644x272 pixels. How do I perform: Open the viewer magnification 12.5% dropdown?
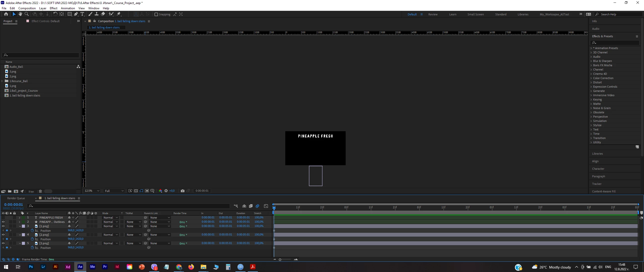[x=92, y=191]
